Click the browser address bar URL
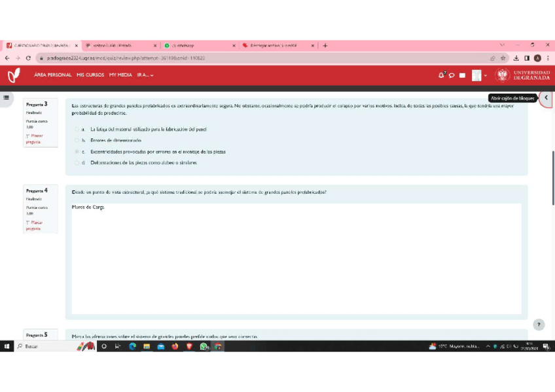This screenshot has width=555, height=392. [126, 58]
